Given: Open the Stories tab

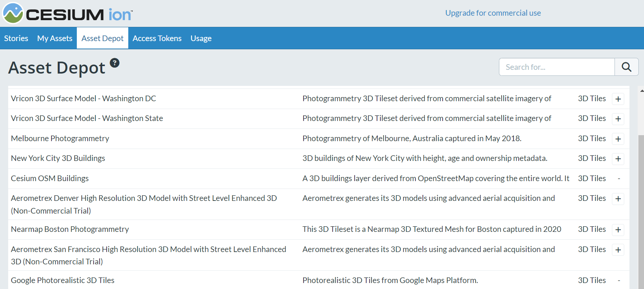Looking at the screenshot, I should pos(16,38).
